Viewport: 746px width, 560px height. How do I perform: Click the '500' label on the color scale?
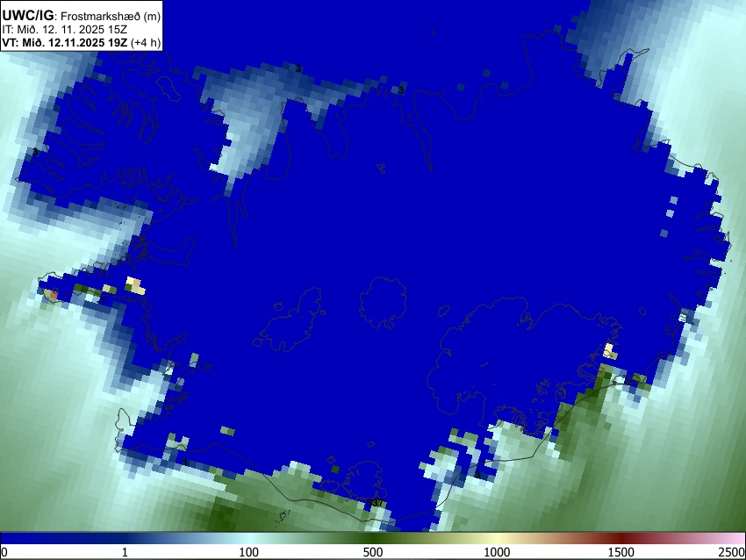coord(373,552)
